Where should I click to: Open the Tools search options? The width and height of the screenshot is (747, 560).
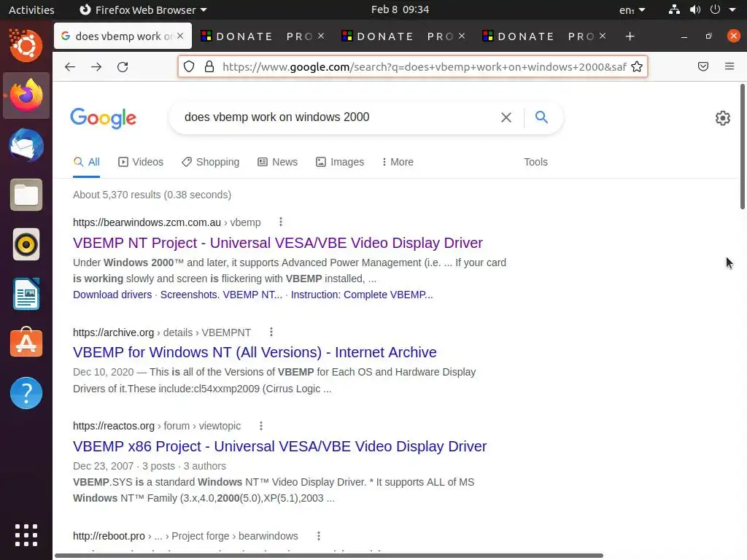pyautogui.click(x=535, y=162)
